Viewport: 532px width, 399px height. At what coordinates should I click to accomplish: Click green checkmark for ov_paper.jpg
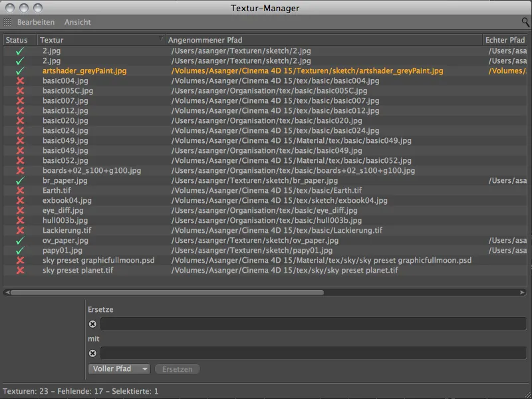pyautogui.click(x=21, y=241)
